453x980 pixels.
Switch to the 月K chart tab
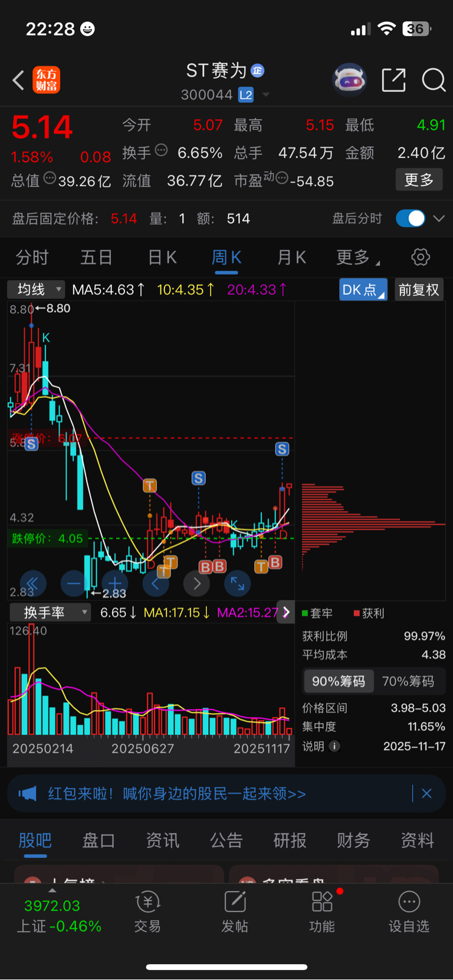point(291,258)
